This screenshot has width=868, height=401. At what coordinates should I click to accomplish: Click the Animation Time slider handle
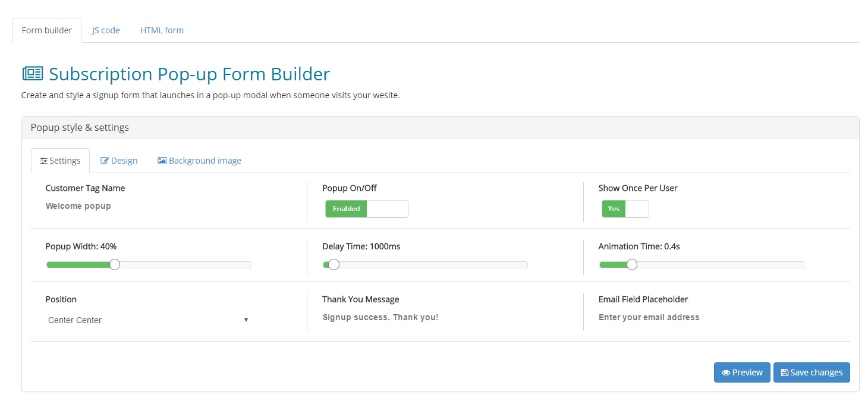pos(631,264)
